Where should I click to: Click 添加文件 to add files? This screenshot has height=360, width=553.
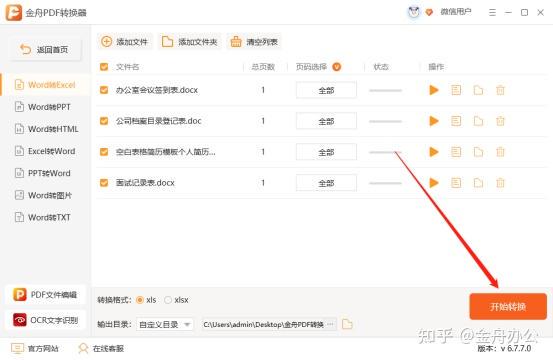click(x=125, y=42)
